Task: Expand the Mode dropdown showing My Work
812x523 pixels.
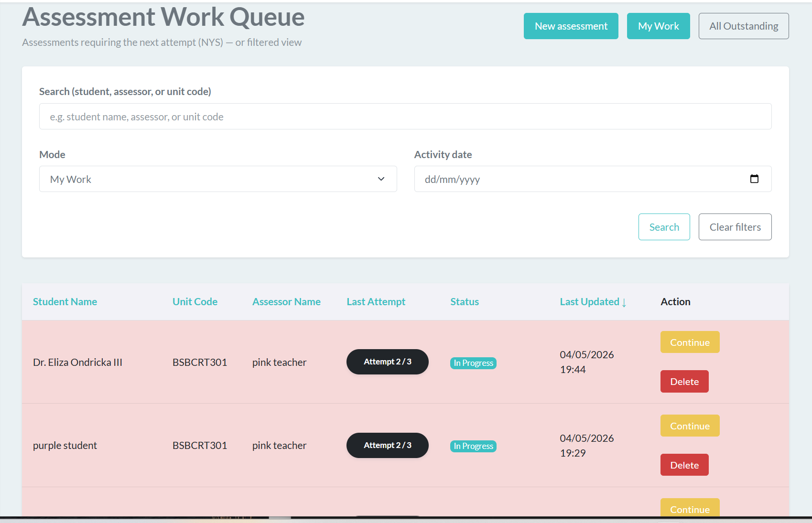Action: click(x=218, y=179)
